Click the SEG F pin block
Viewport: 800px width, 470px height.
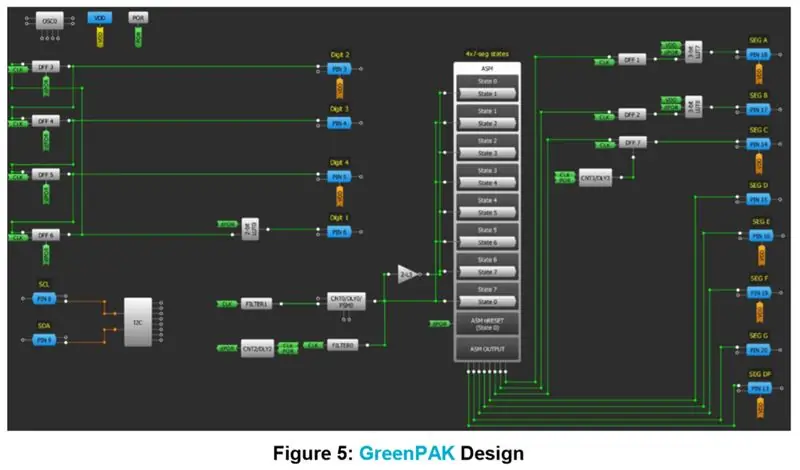[760, 293]
